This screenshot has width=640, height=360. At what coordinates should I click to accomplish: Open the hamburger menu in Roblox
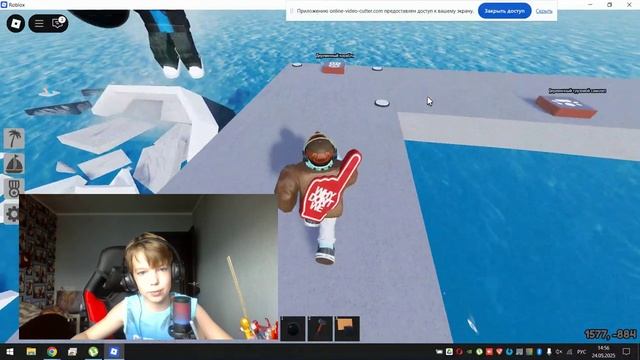coord(39,23)
